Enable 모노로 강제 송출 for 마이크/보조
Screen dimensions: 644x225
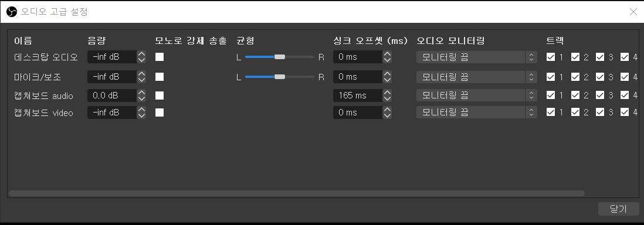pyautogui.click(x=160, y=77)
